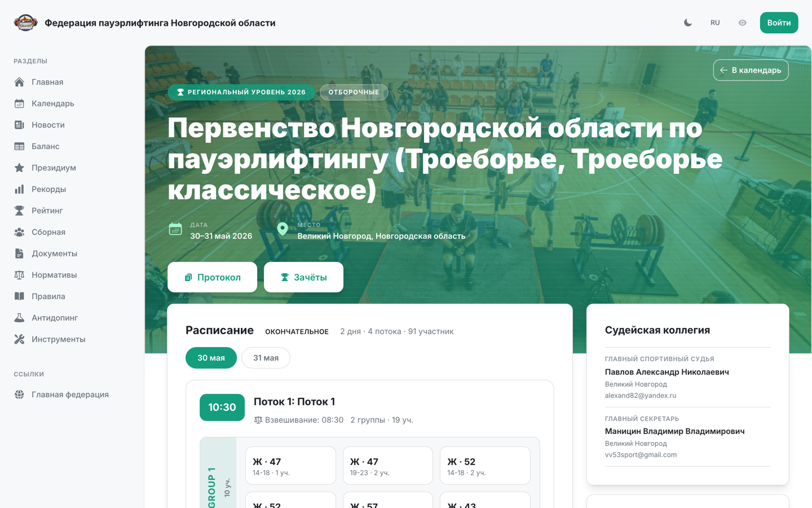Open the RU language selector
Screen dimensions: 812x508
pos(715,23)
